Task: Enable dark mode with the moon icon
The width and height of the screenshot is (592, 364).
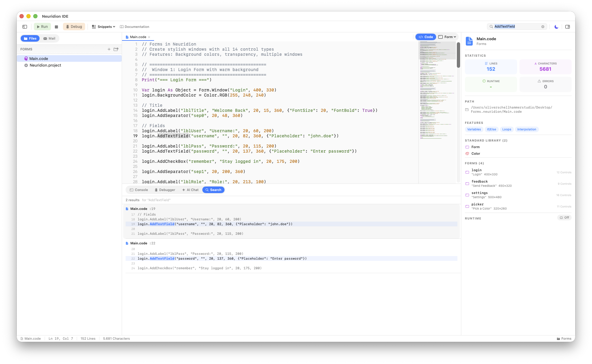Action: (x=556, y=27)
